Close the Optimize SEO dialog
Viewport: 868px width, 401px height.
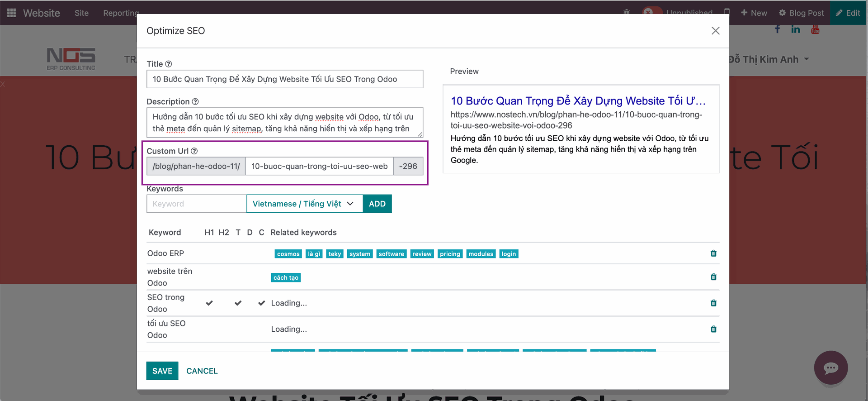(715, 31)
